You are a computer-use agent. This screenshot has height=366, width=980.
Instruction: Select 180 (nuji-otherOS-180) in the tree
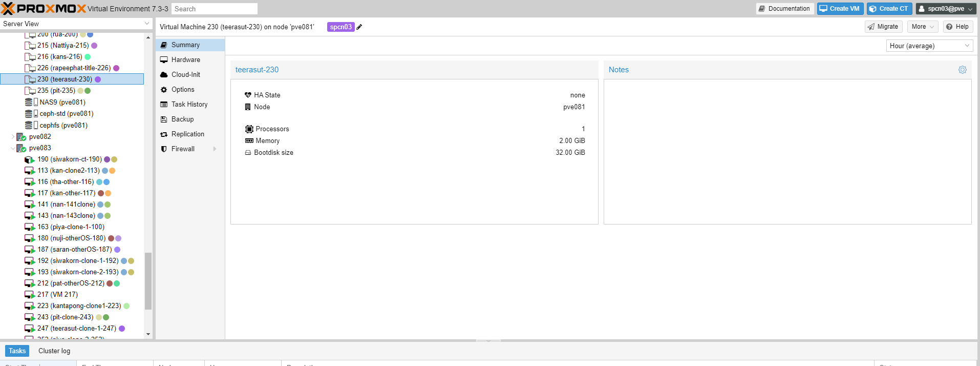pos(72,238)
